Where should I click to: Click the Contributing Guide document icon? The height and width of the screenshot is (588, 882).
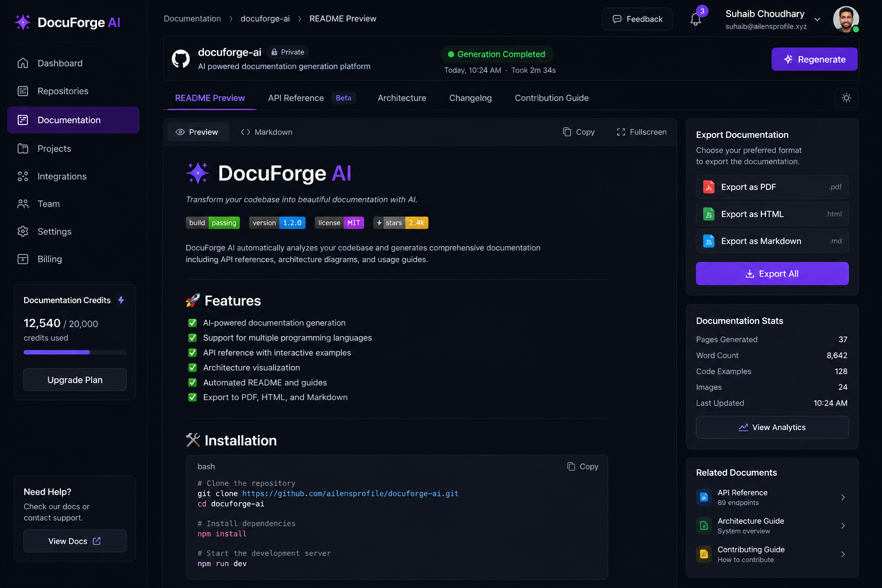coord(704,554)
